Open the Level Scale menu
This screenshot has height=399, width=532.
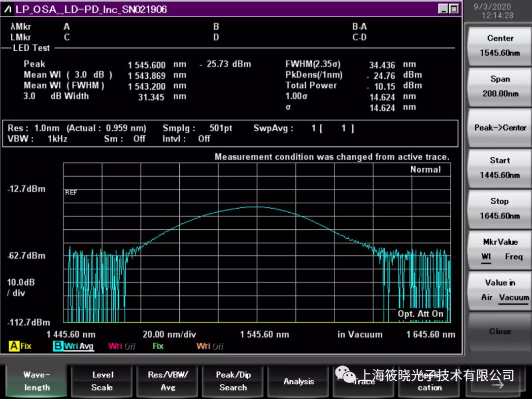pyautogui.click(x=102, y=381)
